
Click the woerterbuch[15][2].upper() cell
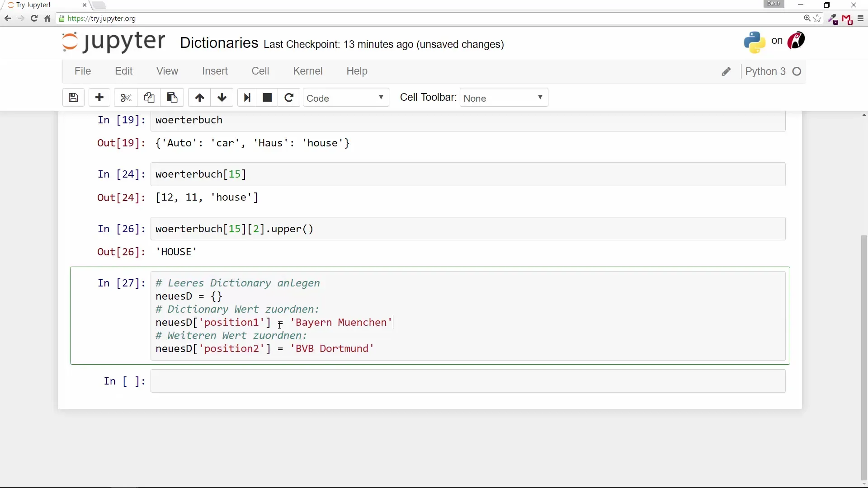point(468,229)
